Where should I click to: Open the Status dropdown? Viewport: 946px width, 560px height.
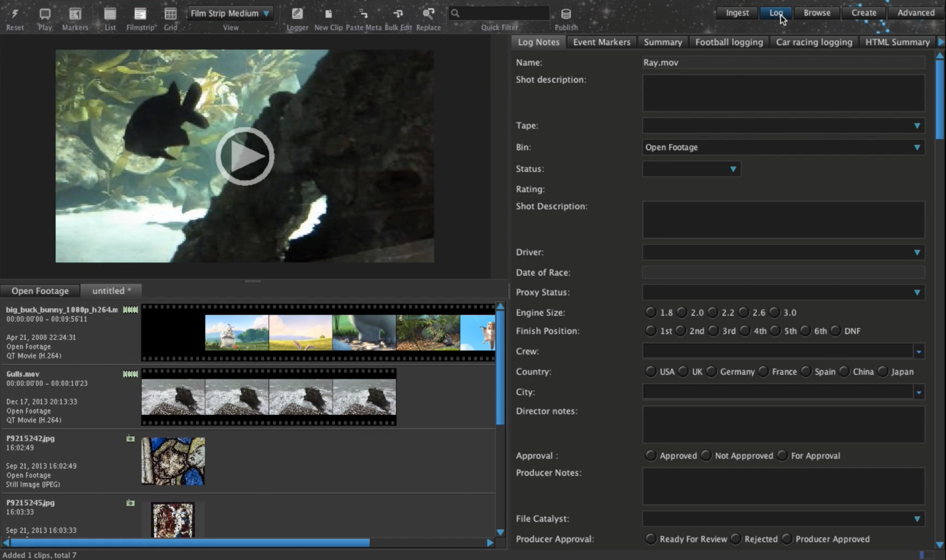pyautogui.click(x=732, y=169)
